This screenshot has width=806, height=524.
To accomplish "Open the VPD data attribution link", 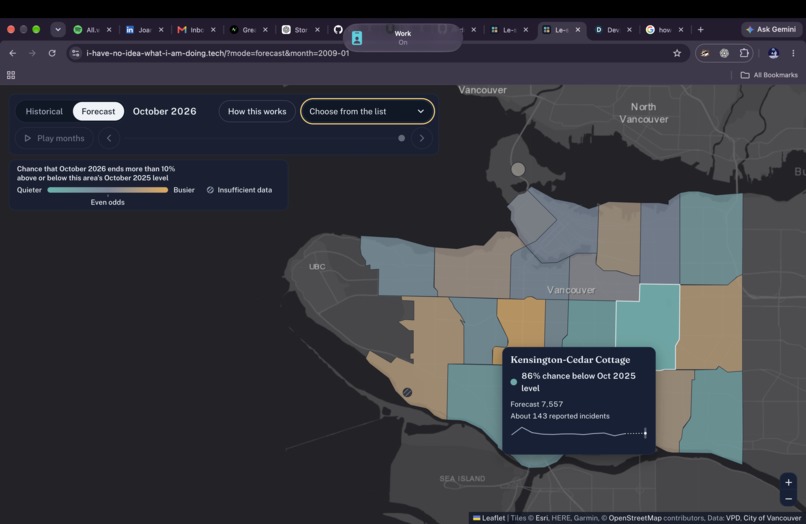I will [x=732, y=518].
